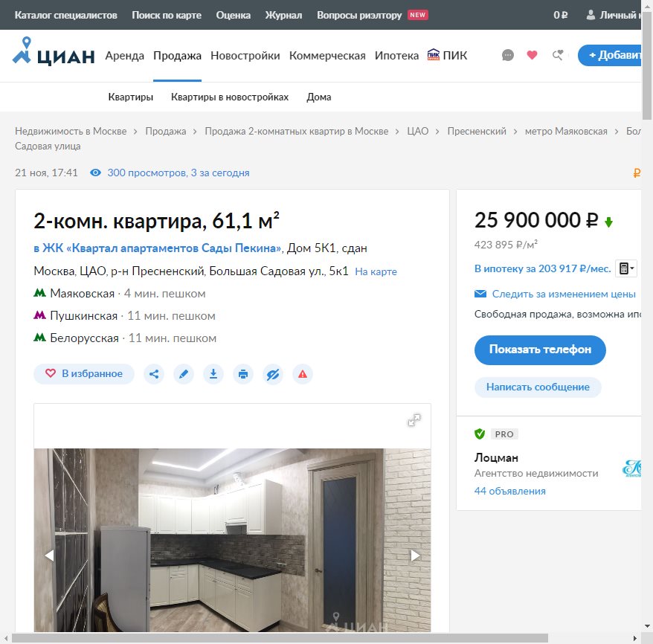The width and height of the screenshot is (653, 644).
Task: Download the listing with the download icon
Action: (x=213, y=374)
